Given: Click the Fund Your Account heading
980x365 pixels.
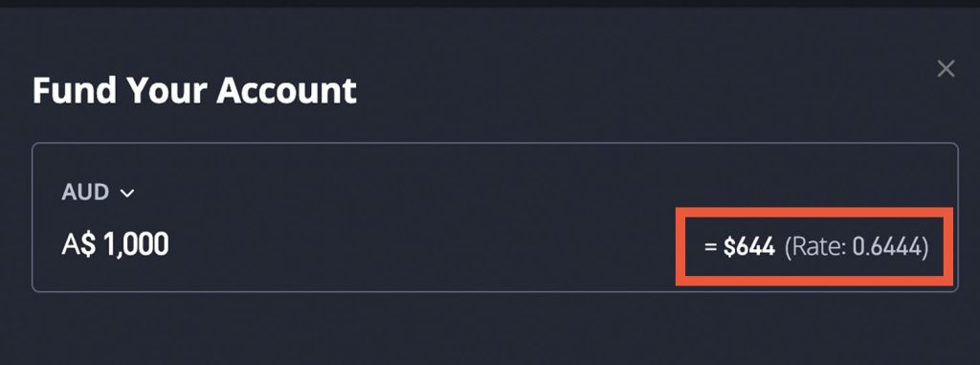Looking at the screenshot, I should click(x=194, y=90).
